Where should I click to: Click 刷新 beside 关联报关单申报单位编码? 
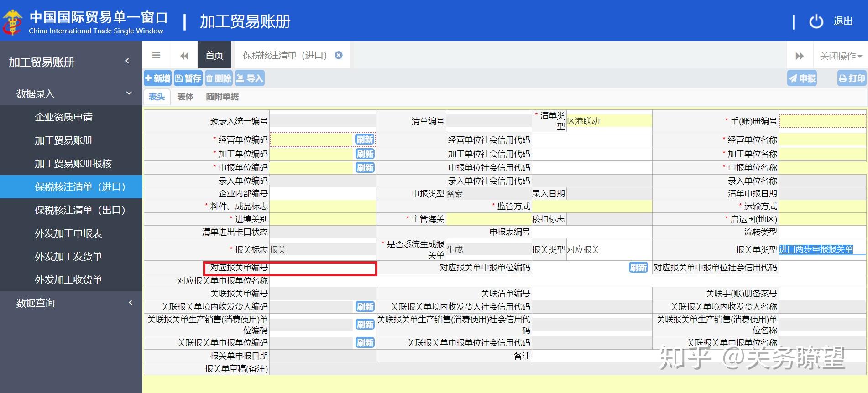[x=365, y=342]
